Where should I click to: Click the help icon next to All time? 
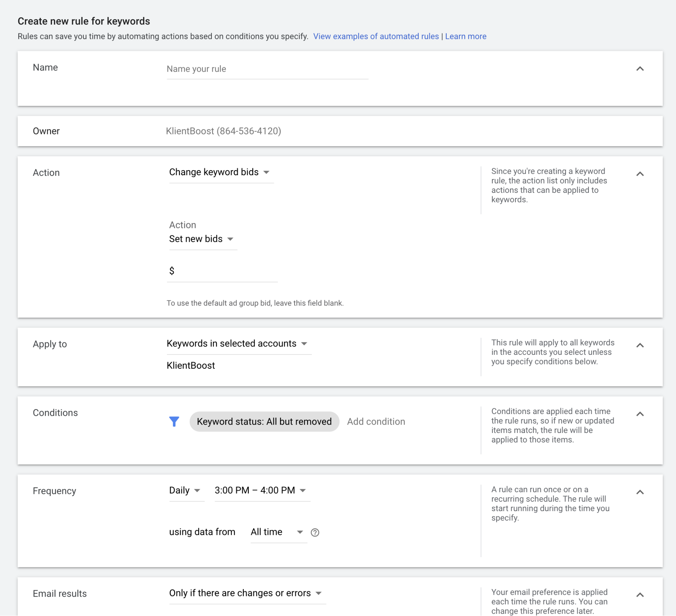pos(315,532)
